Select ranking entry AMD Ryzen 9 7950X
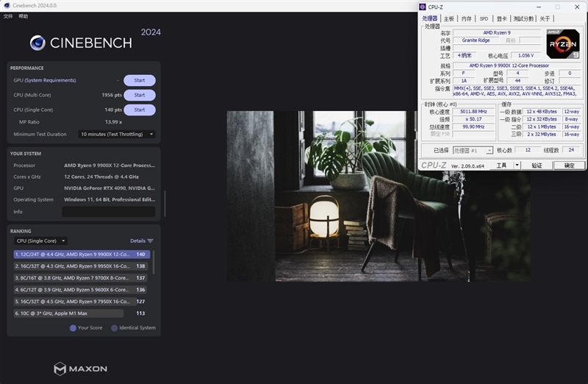Viewport: 588px width, 384px height. 80,302
